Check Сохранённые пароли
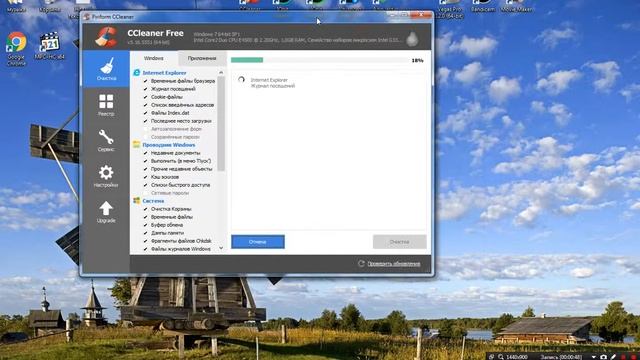This screenshot has width=640, height=360. (146, 137)
